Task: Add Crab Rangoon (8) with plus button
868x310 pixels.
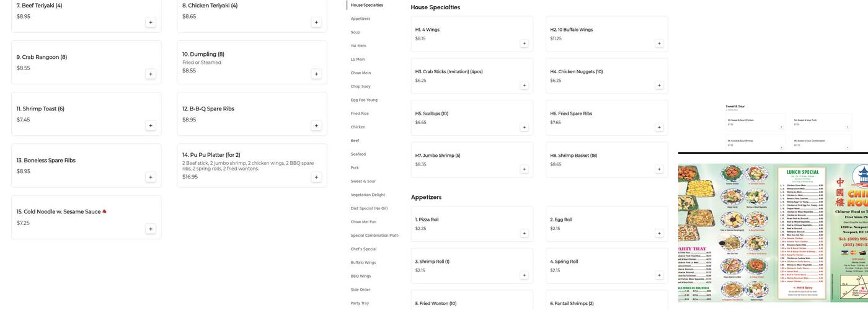Action: coord(150,74)
